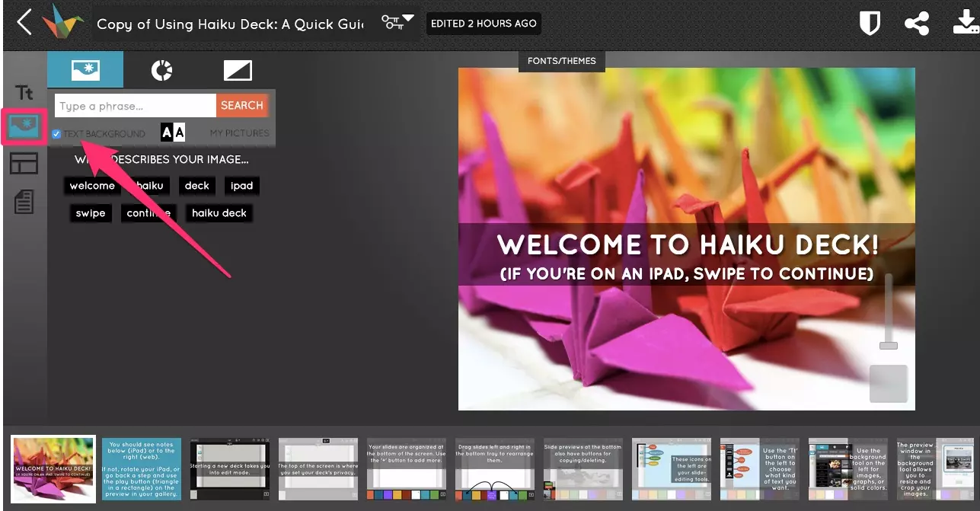Screen dimensions: 980x511
Task: Select the background image tool in sidebar
Action: (24, 126)
